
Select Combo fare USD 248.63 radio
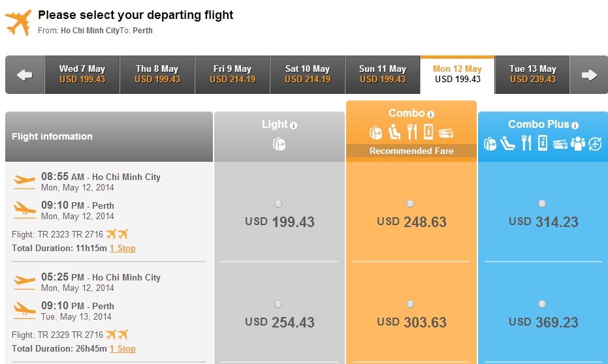(410, 204)
